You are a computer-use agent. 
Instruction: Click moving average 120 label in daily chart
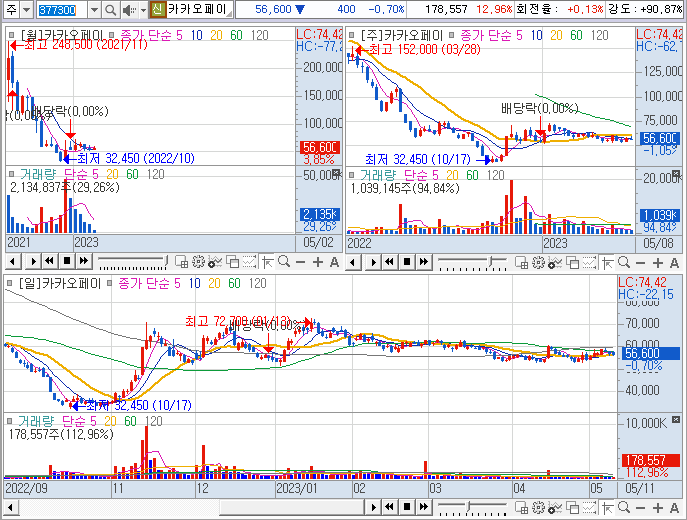(257, 283)
